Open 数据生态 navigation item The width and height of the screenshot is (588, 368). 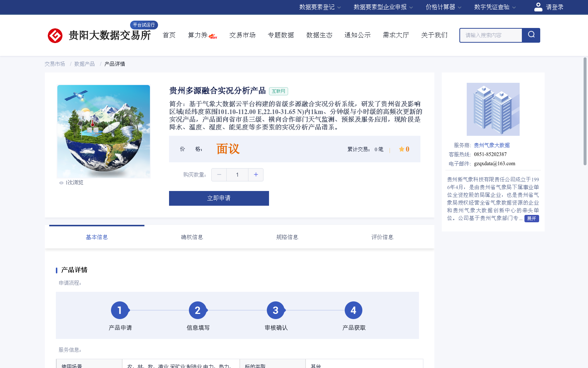[x=319, y=35]
